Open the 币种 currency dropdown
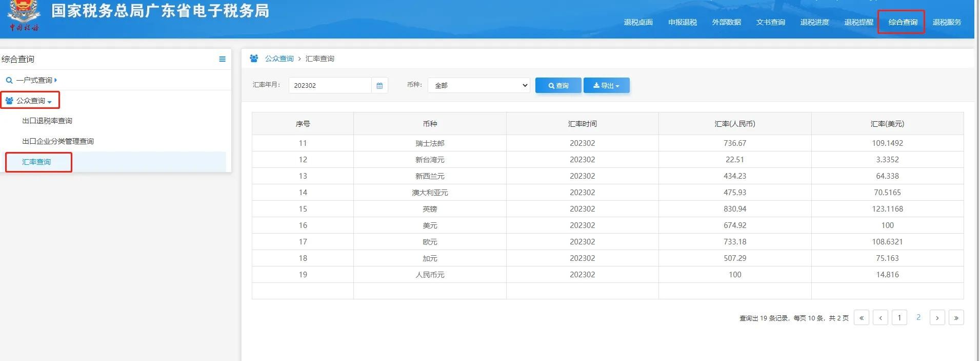980x361 pixels. pyautogui.click(x=479, y=85)
